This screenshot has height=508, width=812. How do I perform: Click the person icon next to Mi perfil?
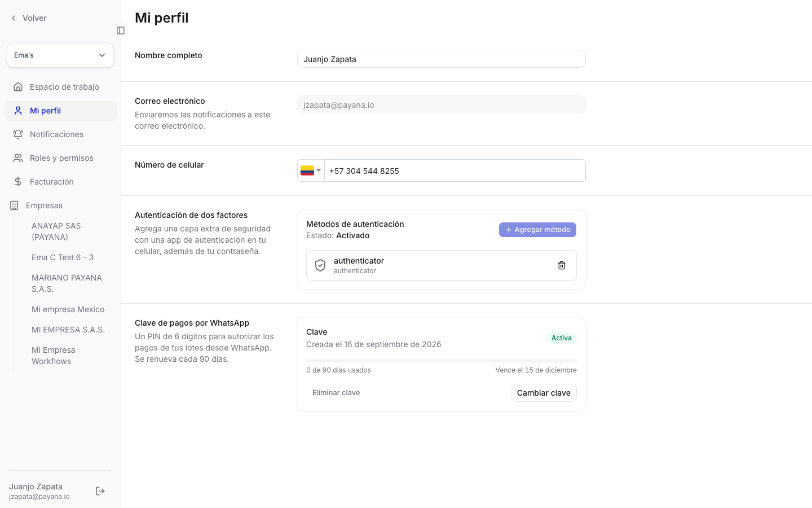18,111
